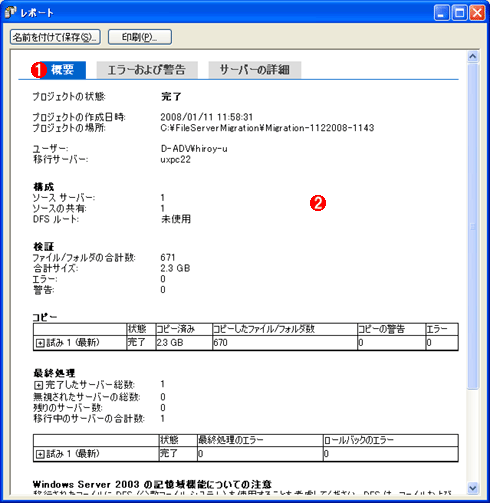This screenshot has width=490, height=503.
Task: Click the vertical scrollbar thumb
Action: [x=473, y=227]
